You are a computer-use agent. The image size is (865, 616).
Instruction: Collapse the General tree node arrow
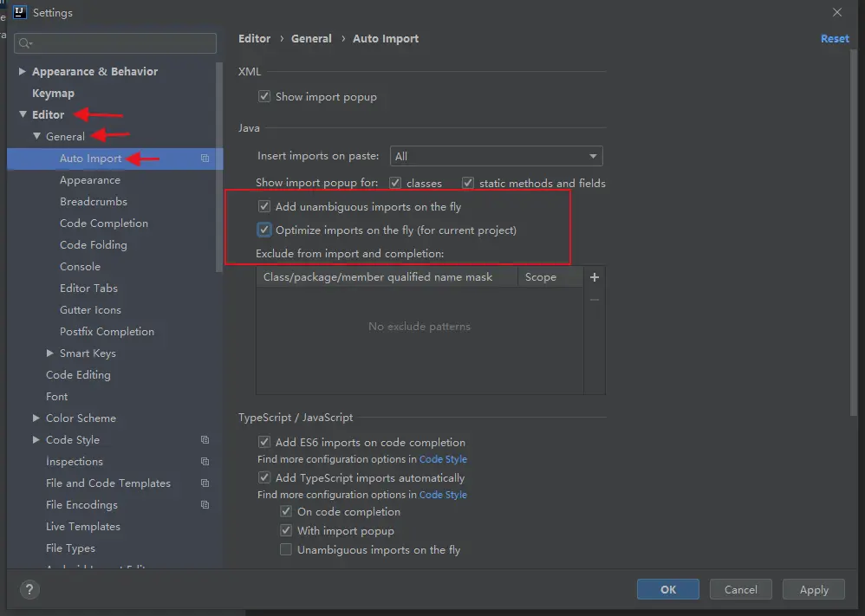pos(36,136)
